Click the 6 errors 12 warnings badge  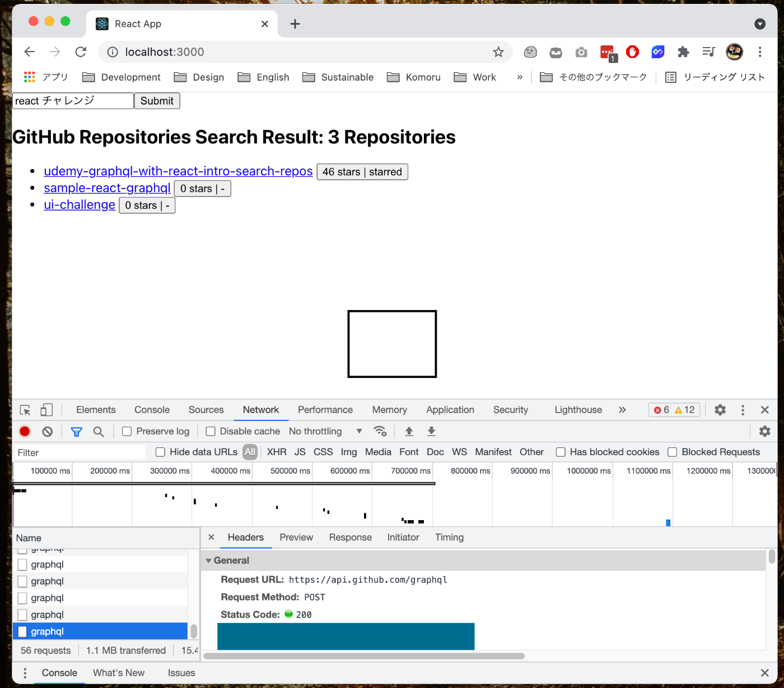point(674,410)
